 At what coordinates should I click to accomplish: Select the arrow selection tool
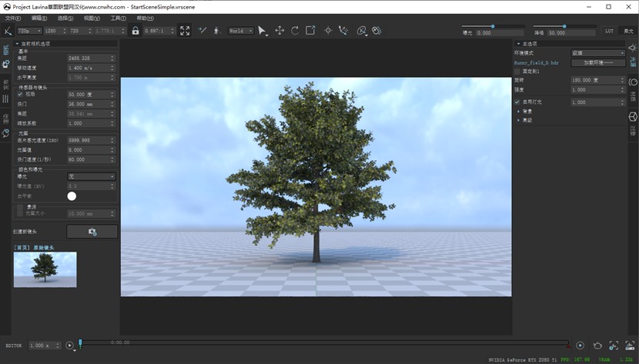point(262,31)
